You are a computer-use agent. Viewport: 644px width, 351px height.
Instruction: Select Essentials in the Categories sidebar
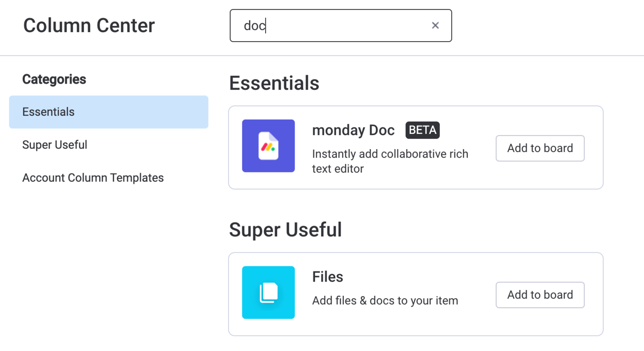point(109,112)
